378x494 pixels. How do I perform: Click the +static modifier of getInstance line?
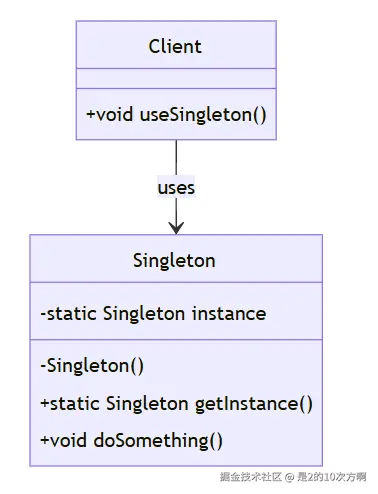pos(70,403)
